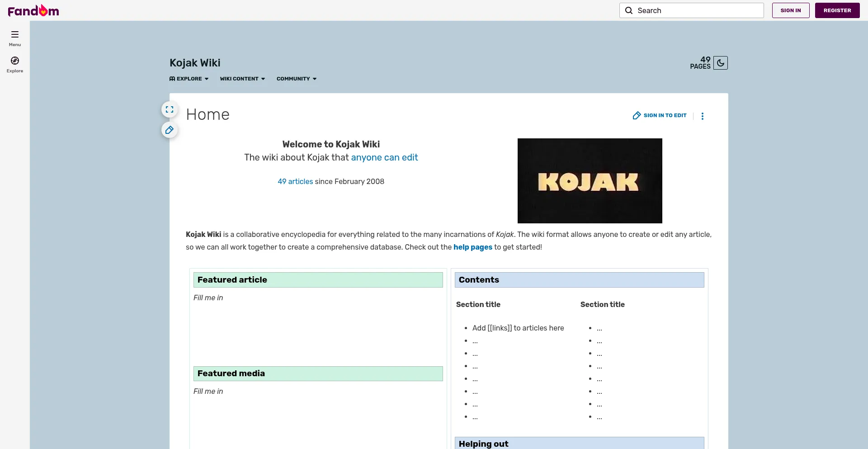Follow the 'help pages' link

pyautogui.click(x=472, y=247)
